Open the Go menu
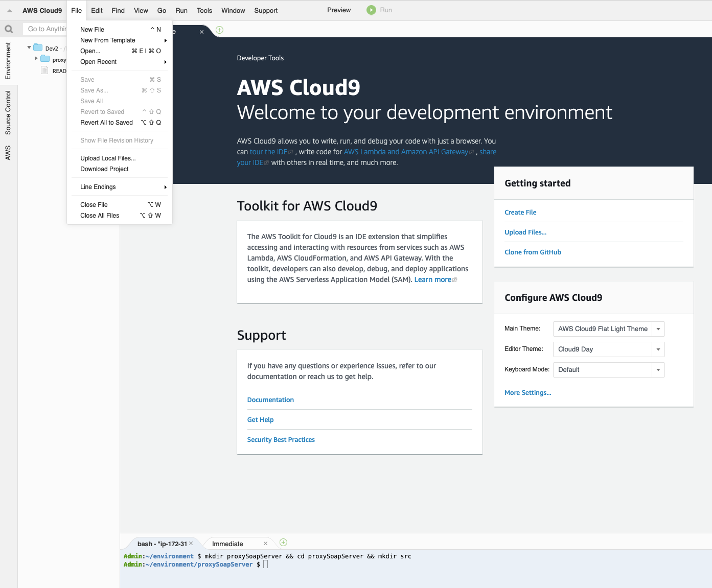712x588 pixels. [x=162, y=10]
